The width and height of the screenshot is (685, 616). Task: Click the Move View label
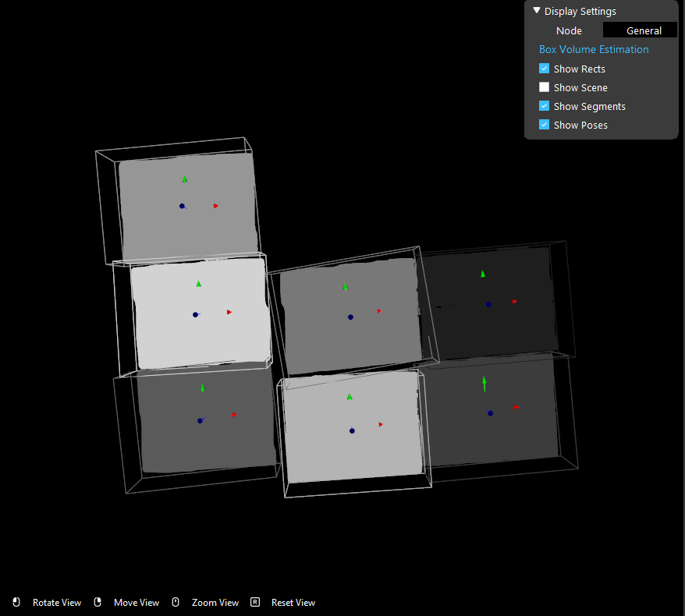click(137, 603)
